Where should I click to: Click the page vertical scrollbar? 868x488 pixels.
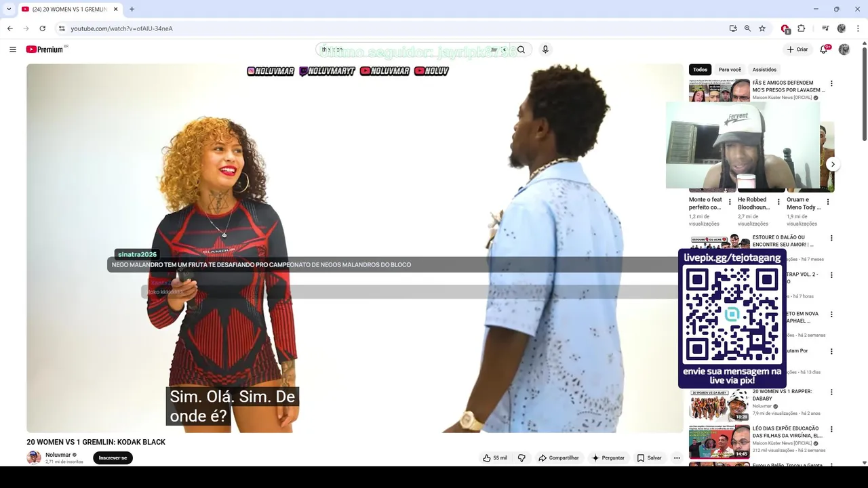click(864, 94)
